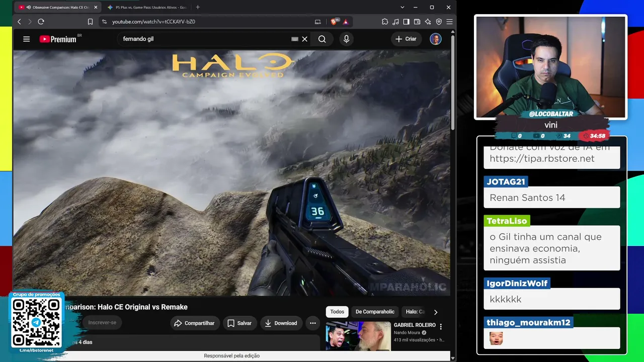This screenshot has width=644, height=362.
Task: Open the browser extensions puzzle icon
Action: click(x=385, y=22)
